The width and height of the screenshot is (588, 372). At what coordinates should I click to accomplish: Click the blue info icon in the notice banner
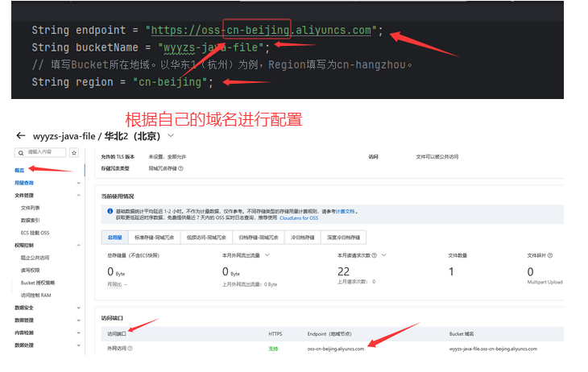click(x=110, y=211)
